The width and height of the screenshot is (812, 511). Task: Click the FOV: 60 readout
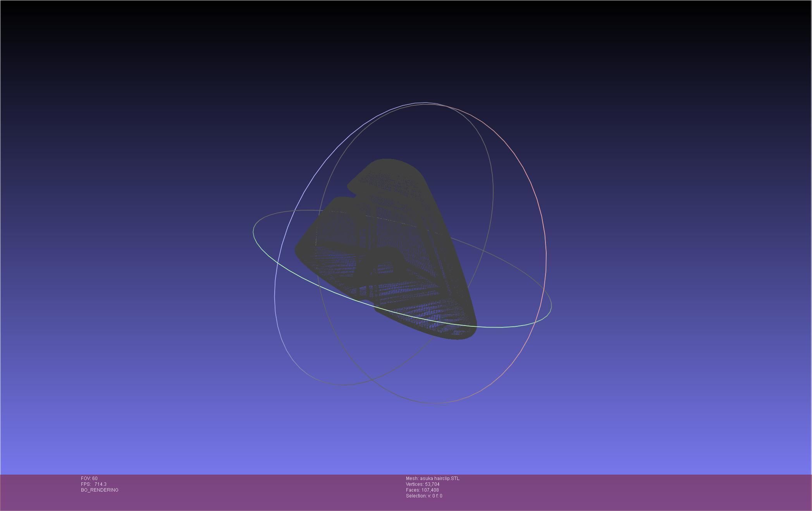click(x=89, y=478)
